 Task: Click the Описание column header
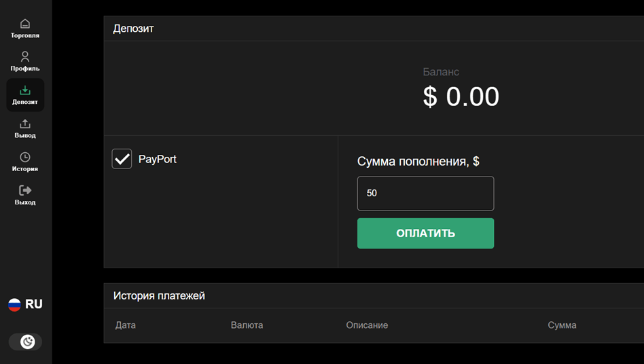click(367, 325)
